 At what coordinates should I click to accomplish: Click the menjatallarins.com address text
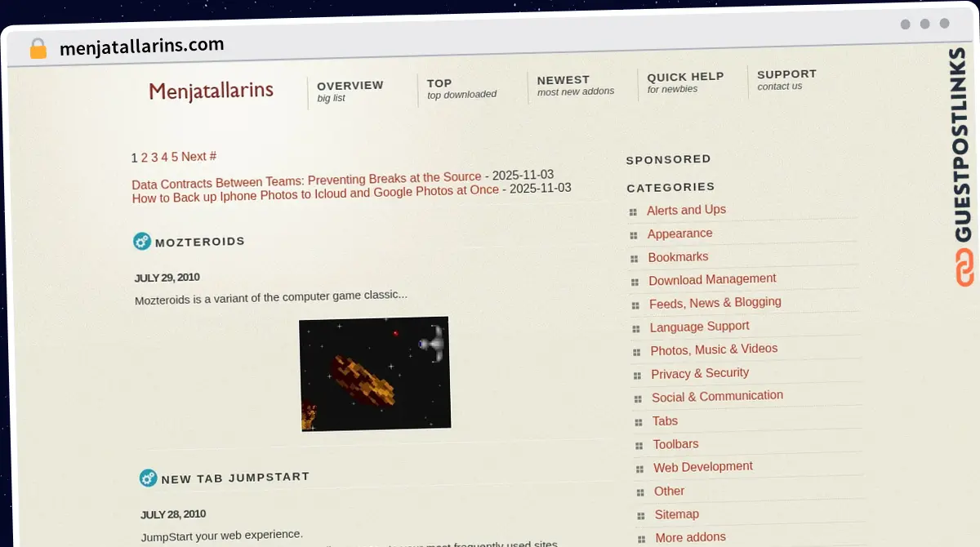point(142,47)
